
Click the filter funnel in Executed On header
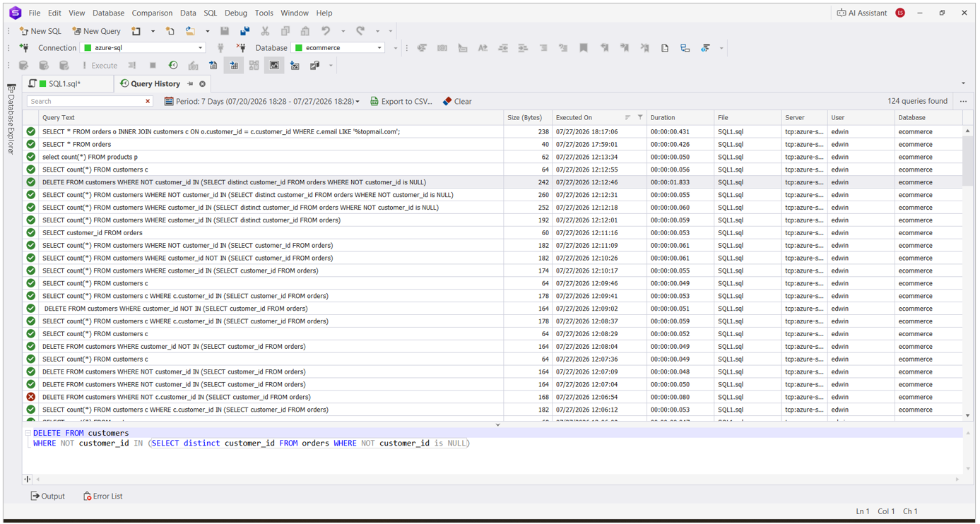coord(640,118)
